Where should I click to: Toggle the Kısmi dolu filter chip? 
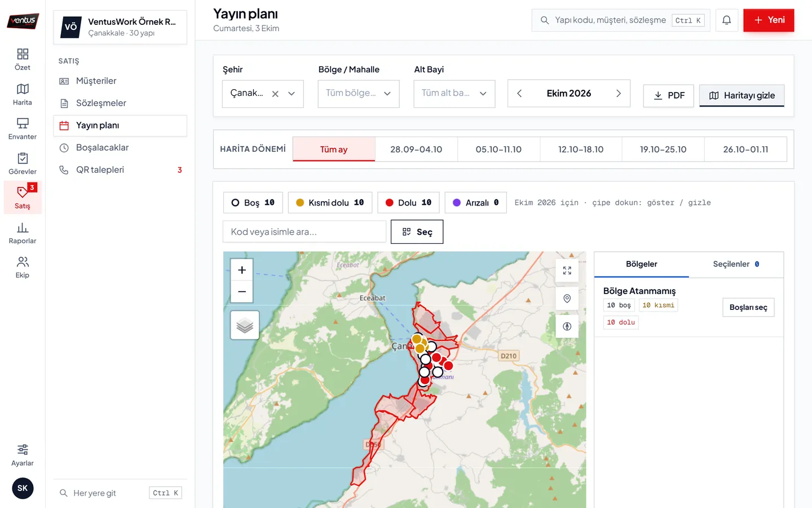330,203
